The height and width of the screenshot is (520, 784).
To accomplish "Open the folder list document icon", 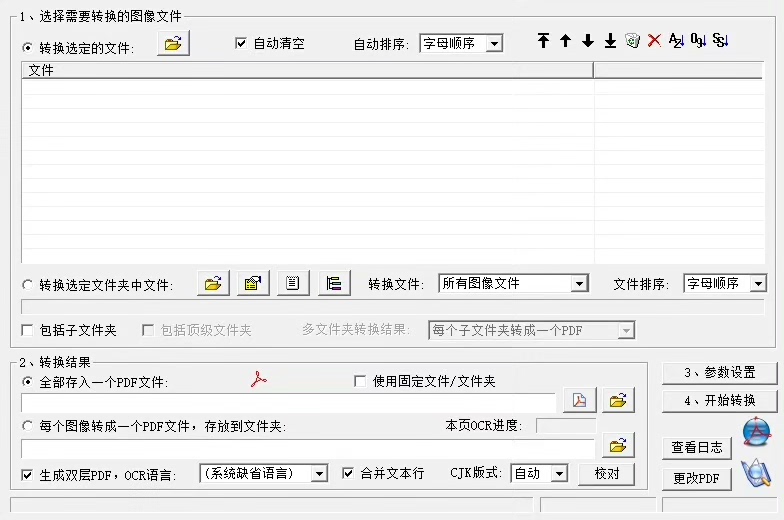I will tap(293, 284).
